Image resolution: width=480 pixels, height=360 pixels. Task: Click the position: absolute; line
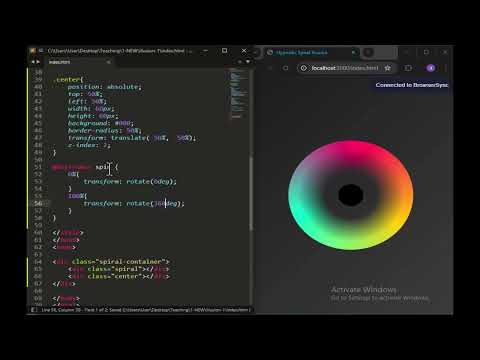point(105,87)
